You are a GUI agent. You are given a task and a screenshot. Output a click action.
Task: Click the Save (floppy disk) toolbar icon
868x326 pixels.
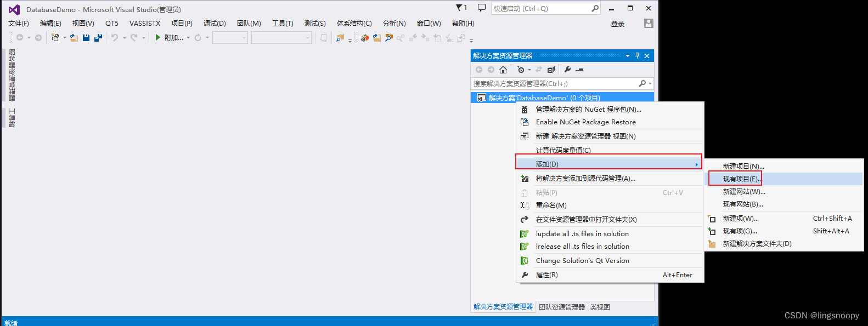[86, 38]
